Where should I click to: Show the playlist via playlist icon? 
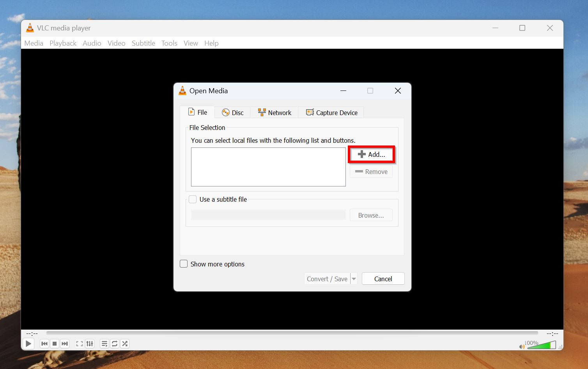pos(104,344)
